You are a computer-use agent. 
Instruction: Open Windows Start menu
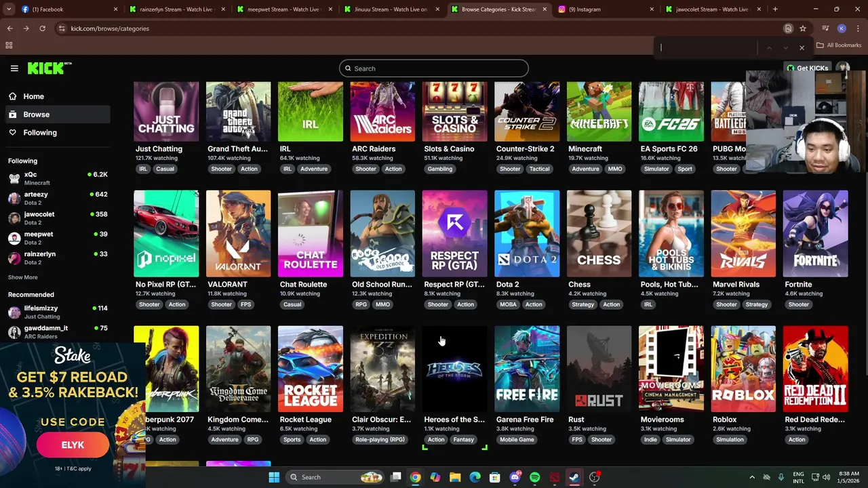point(274,477)
